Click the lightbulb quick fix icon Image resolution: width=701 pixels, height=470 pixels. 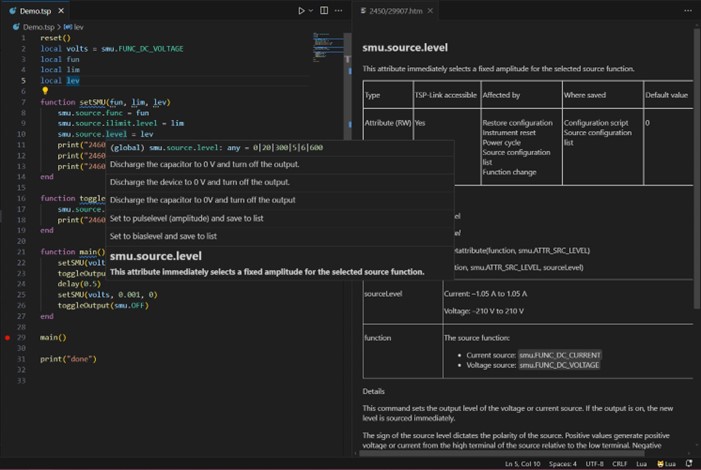tap(45, 91)
